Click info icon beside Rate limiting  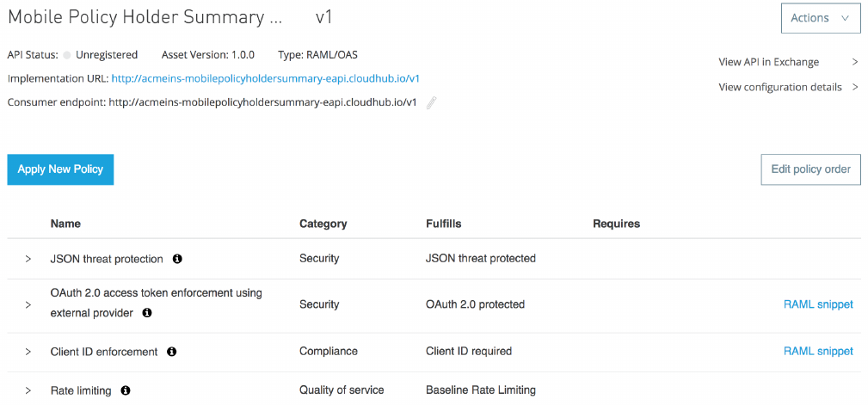coord(126,390)
